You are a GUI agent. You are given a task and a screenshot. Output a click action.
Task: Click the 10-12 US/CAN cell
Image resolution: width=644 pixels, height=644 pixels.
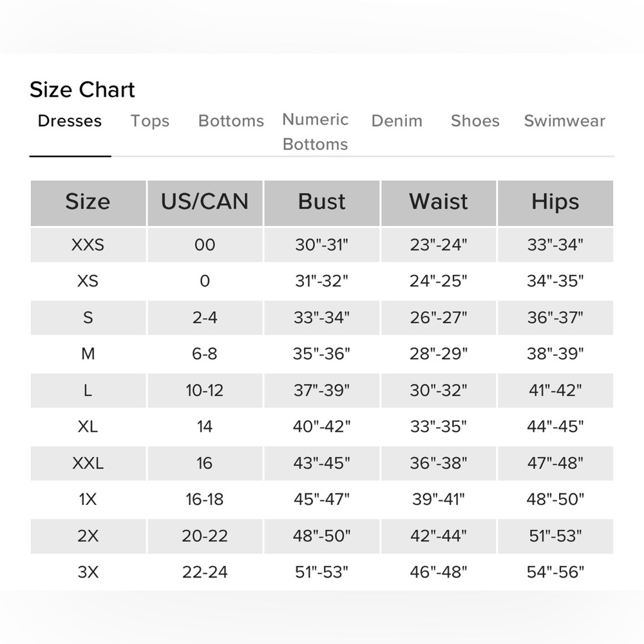click(x=205, y=390)
